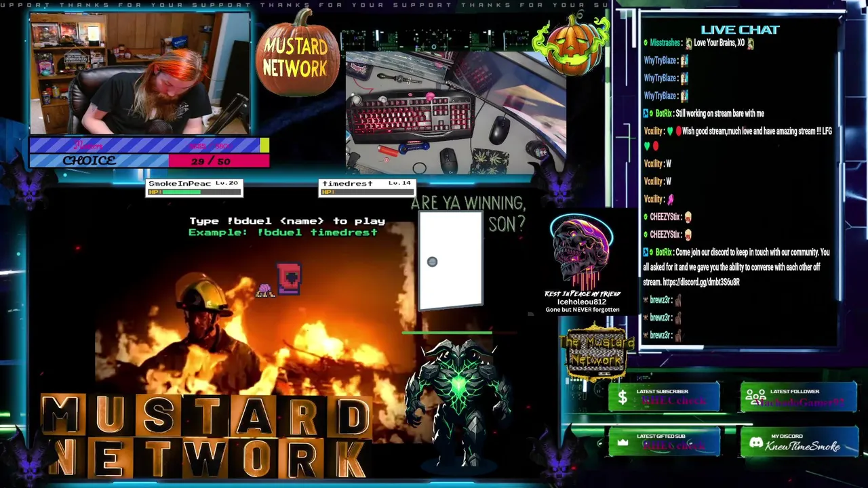The height and width of the screenshot is (488, 868).
Task: Select the keyboard desk camera feed
Action: coord(456,113)
